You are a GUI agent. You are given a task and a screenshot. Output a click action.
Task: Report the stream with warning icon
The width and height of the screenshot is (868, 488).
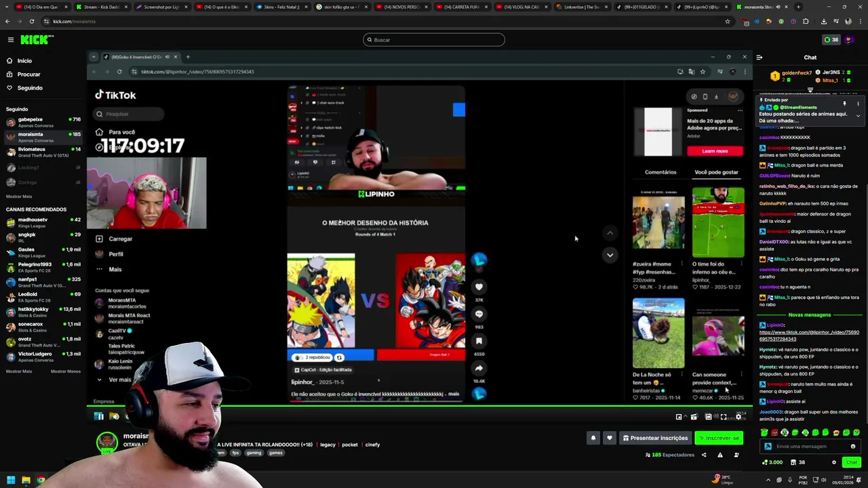tap(720, 455)
